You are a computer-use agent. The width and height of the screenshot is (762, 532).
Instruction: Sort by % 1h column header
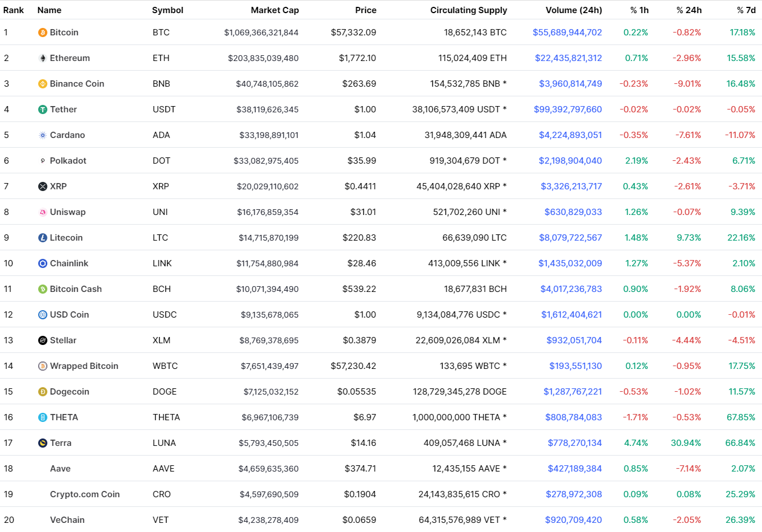pos(639,10)
